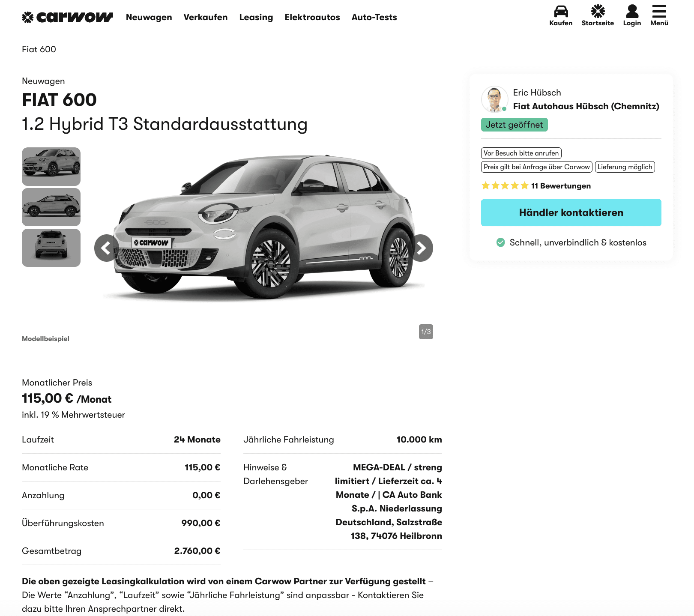
Task: Click the Anzahlung 0,00 € value
Action: click(206, 495)
